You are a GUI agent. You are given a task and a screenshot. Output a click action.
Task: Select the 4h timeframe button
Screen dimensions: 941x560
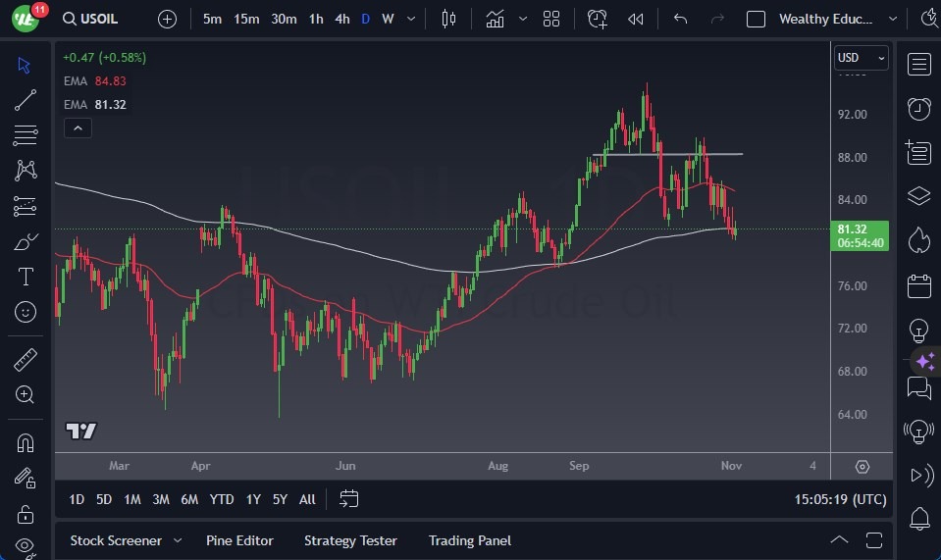[341, 19]
